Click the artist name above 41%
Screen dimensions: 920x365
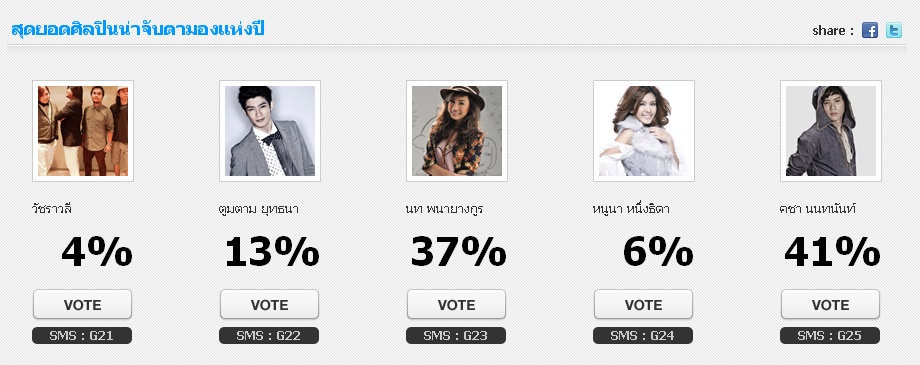click(817, 208)
